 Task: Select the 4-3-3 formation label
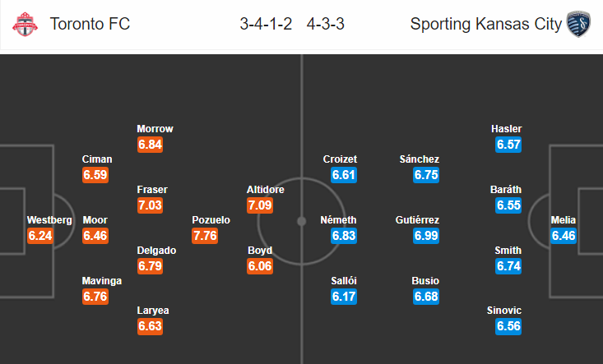click(325, 24)
